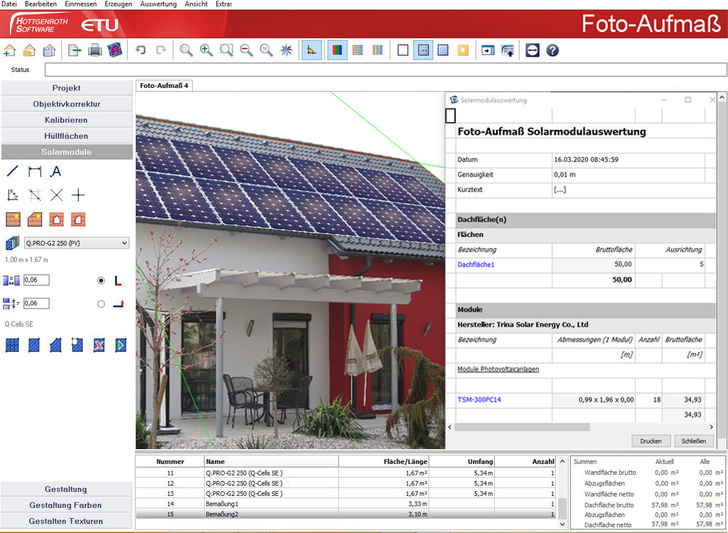Select the text annotation A tool
This screenshot has height=533, width=728.
coord(56,172)
